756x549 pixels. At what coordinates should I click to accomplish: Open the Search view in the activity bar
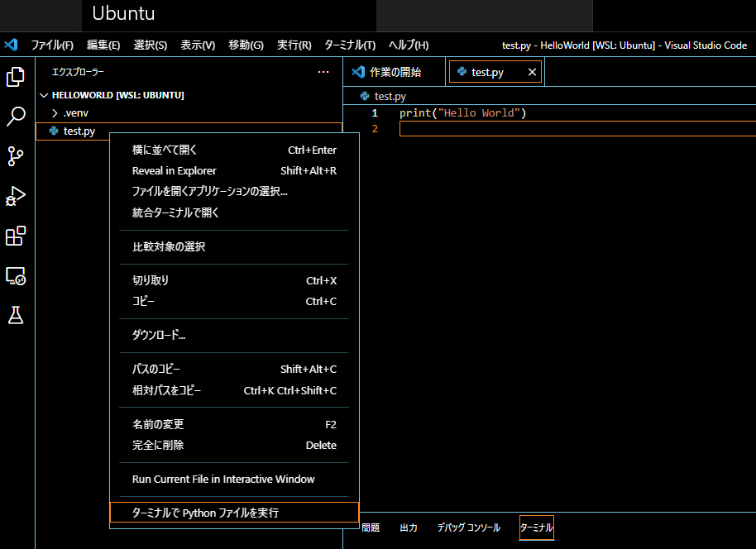16,117
